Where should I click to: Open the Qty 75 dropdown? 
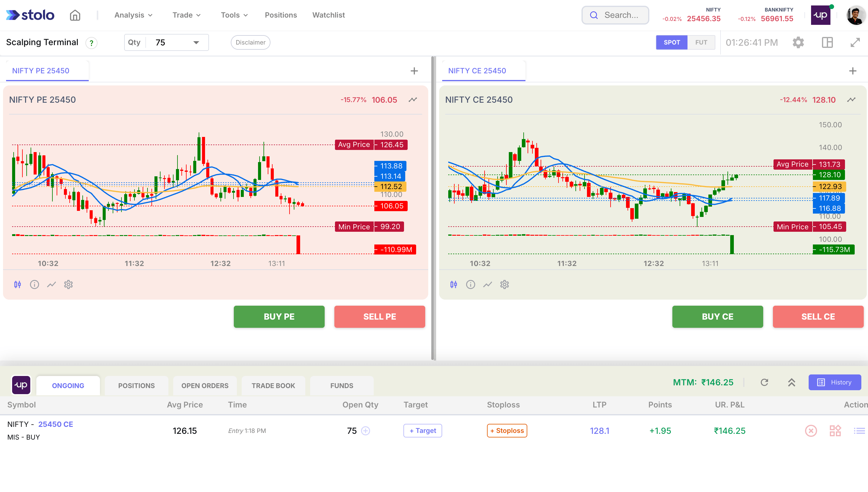pos(197,42)
